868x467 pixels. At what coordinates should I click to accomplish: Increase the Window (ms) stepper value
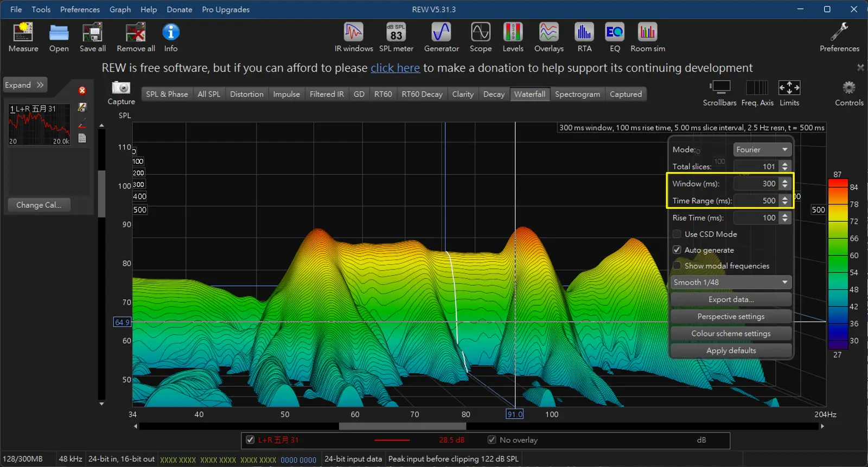pos(785,181)
